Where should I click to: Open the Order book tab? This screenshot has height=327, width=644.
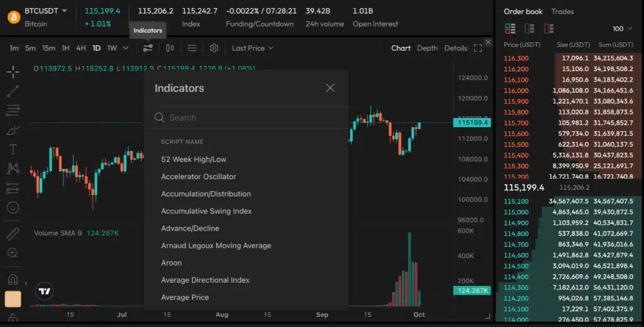pos(523,11)
